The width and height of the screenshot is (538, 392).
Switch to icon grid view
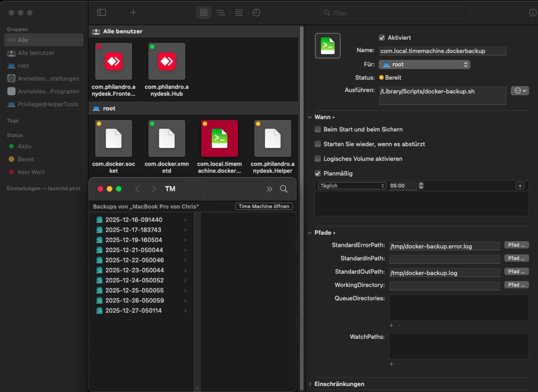[203, 13]
